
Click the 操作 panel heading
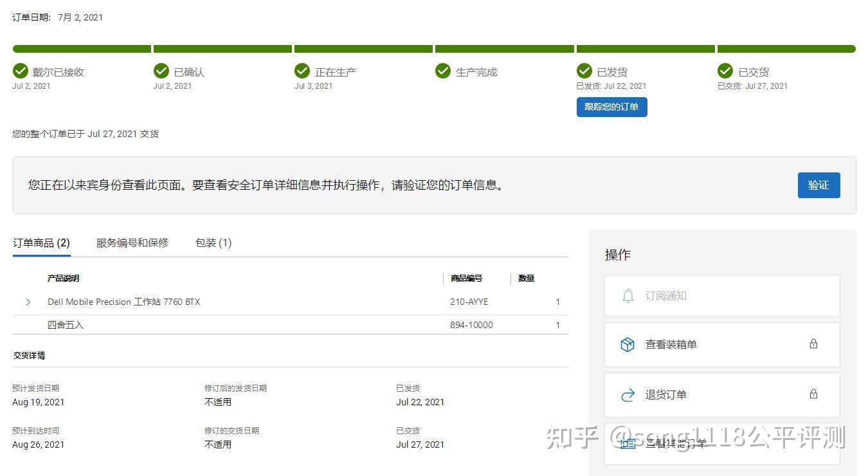click(618, 255)
